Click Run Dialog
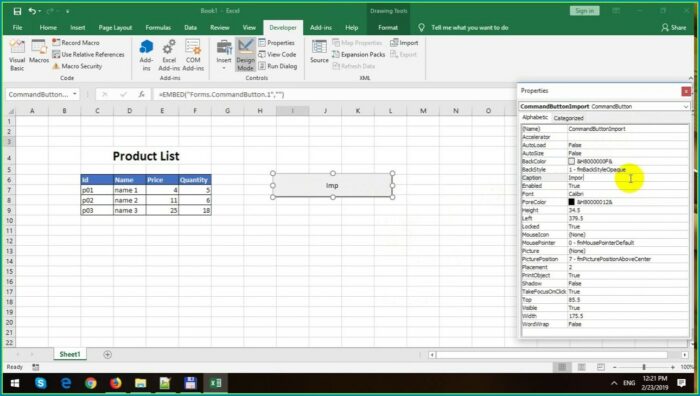 [278, 66]
